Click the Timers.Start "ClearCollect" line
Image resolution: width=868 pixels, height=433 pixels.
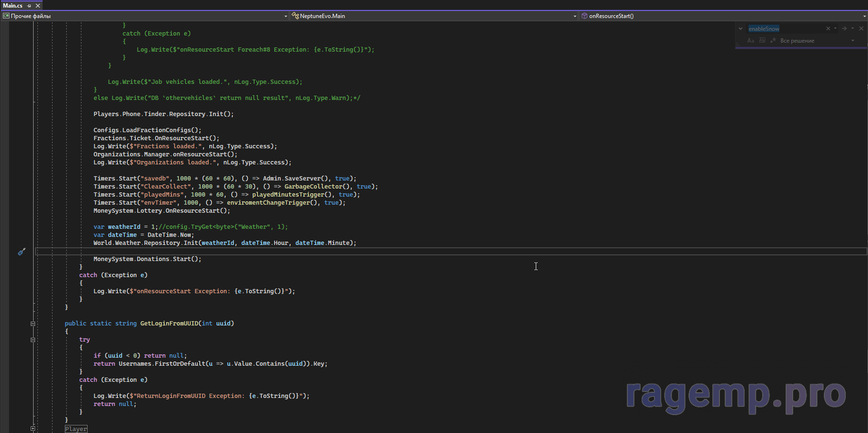(236, 187)
